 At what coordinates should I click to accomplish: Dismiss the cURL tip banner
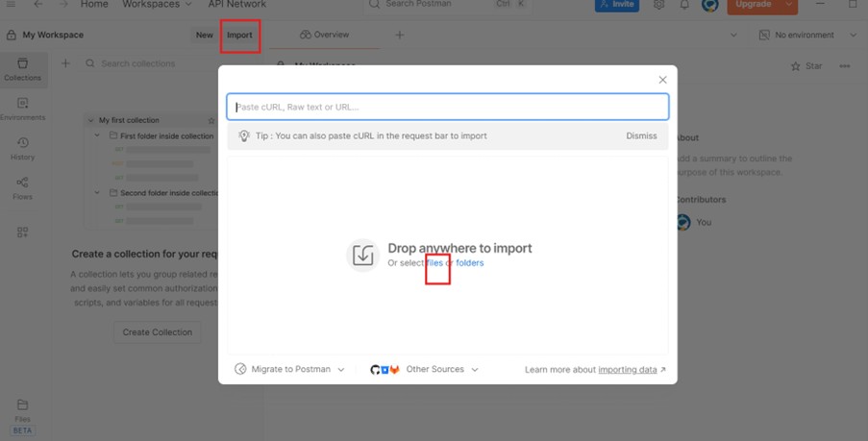[x=641, y=135]
